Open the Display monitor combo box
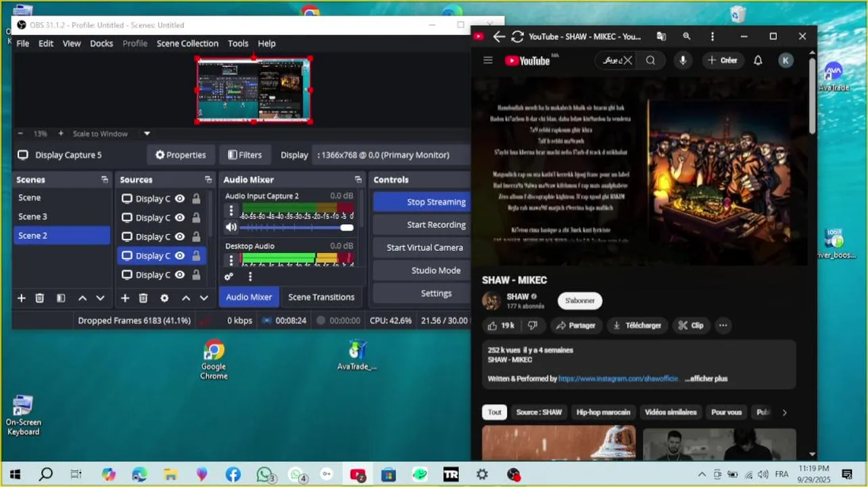 (392, 155)
